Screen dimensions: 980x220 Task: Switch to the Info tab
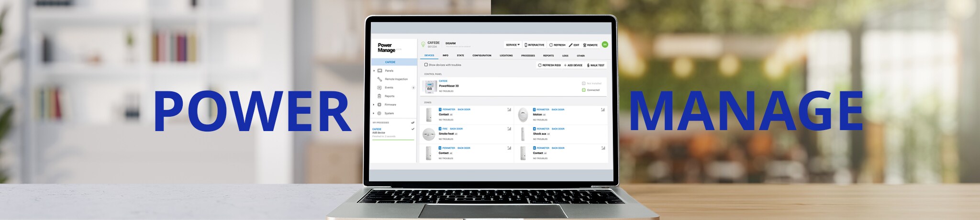coord(445,55)
